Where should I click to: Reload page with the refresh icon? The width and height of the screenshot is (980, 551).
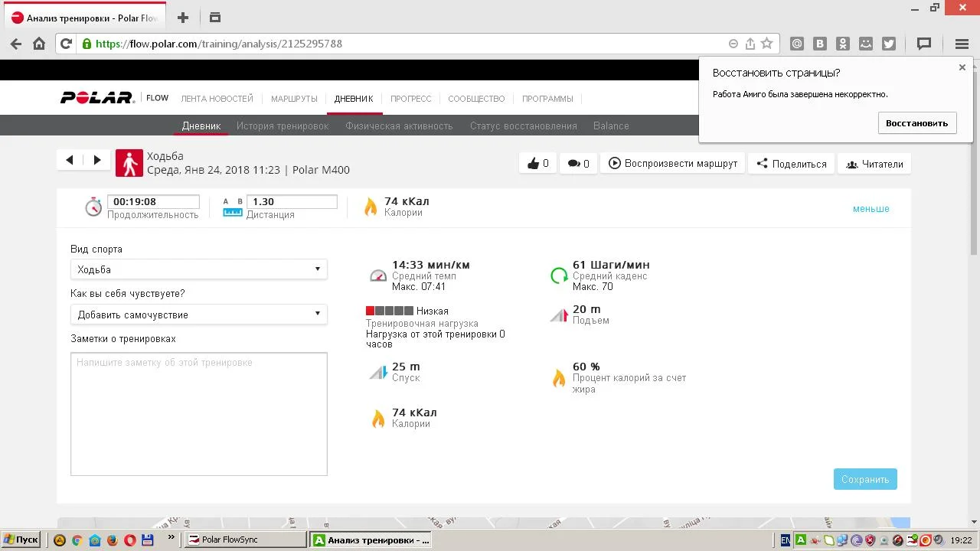pos(66,44)
